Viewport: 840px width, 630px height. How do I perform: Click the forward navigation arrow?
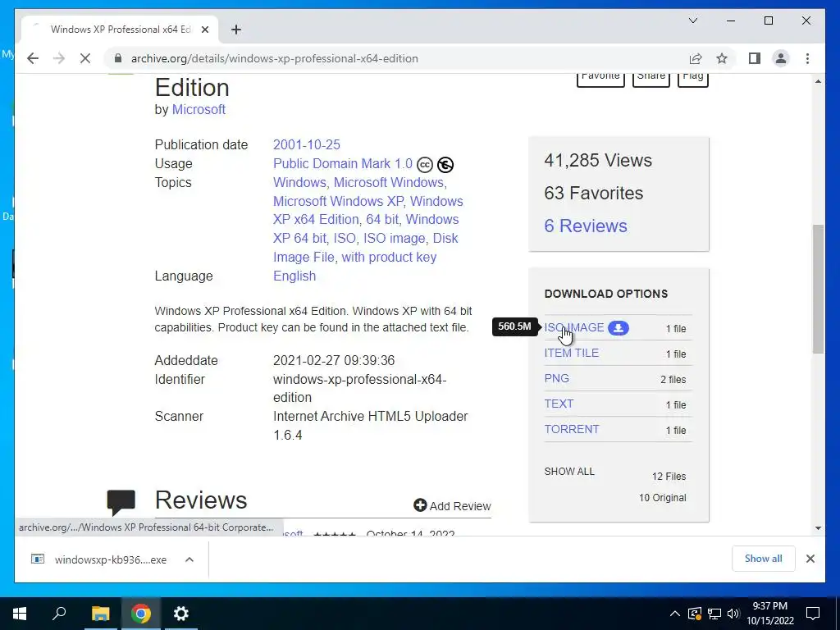59,58
